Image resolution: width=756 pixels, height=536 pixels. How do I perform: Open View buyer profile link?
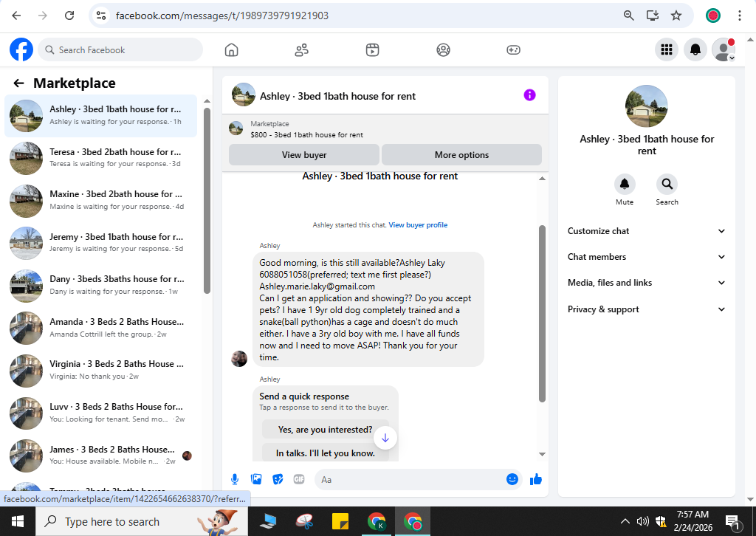coord(418,225)
